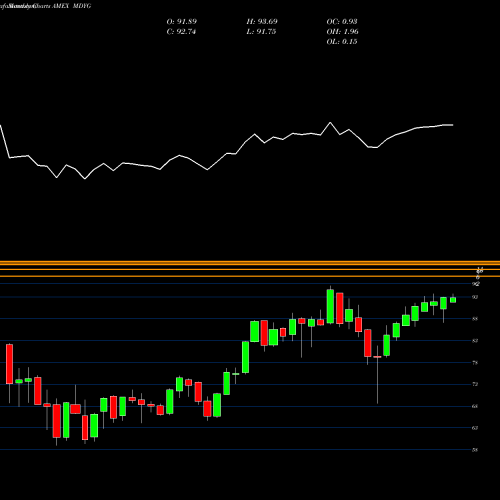Click the 'H: 93.69' high price value

(x=262, y=22)
